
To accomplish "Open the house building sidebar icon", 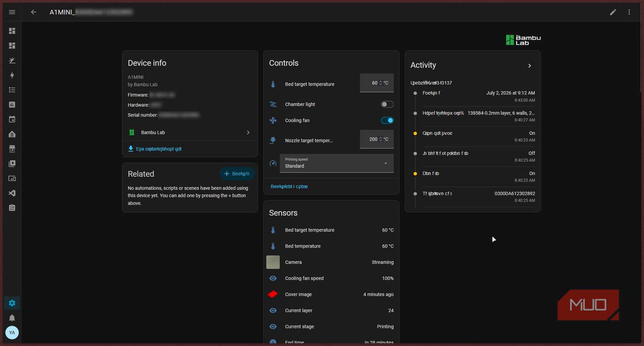I will [12, 134].
